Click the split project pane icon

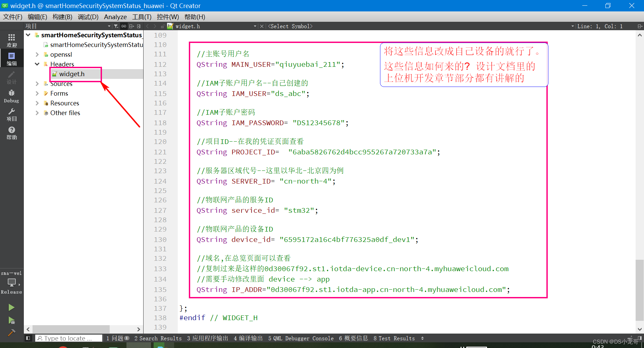tap(131, 26)
